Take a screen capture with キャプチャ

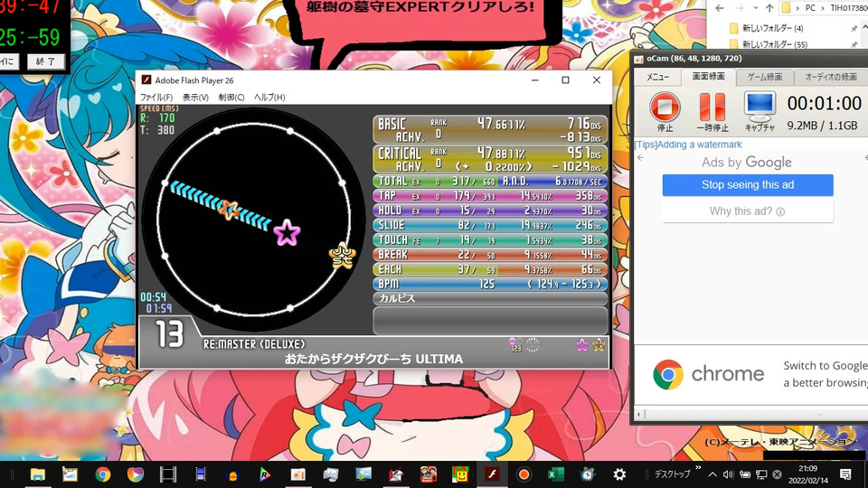pyautogui.click(x=759, y=112)
